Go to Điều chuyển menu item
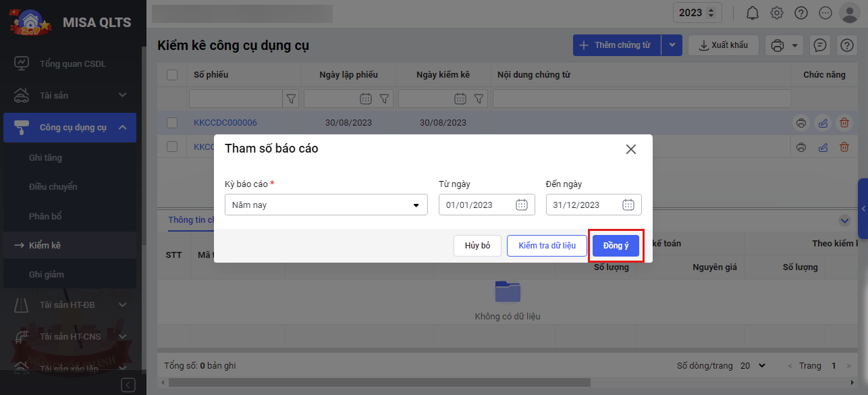This screenshot has width=868, height=395. pyautogui.click(x=53, y=186)
